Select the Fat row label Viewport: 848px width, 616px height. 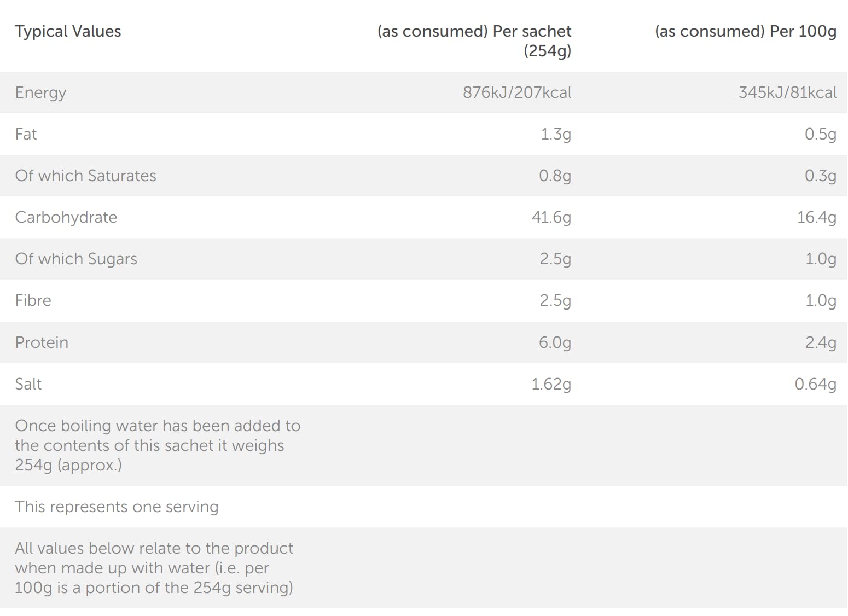coord(26,134)
